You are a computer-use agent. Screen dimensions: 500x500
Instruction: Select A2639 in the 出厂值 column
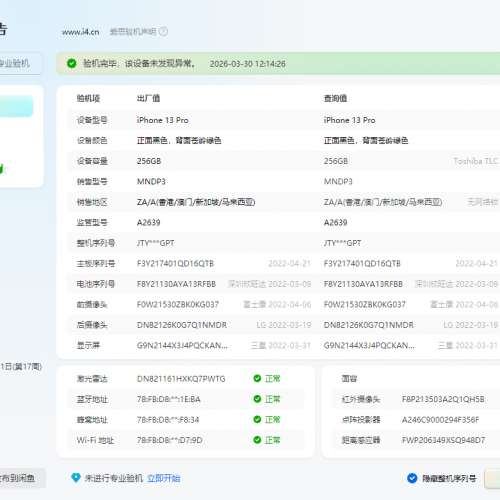click(x=149, y=222)
